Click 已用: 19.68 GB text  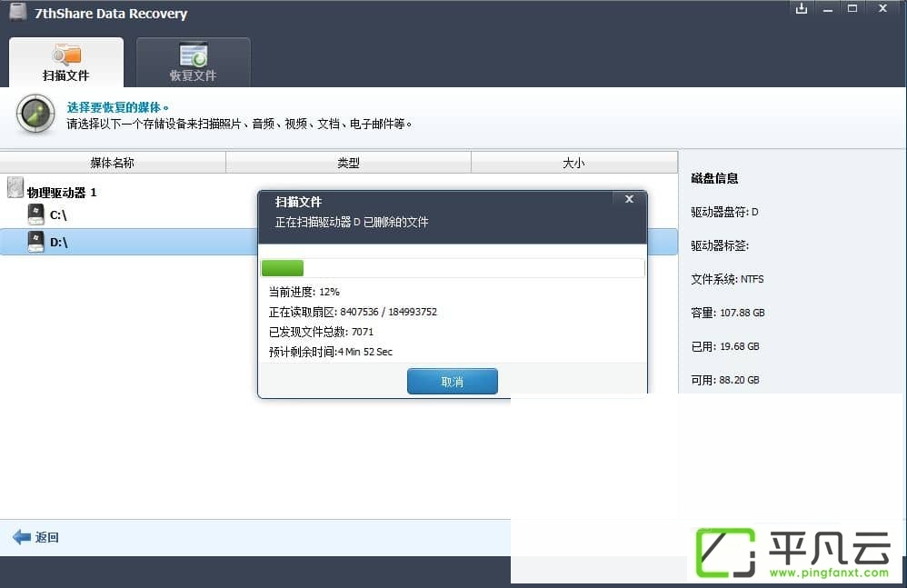725,346
